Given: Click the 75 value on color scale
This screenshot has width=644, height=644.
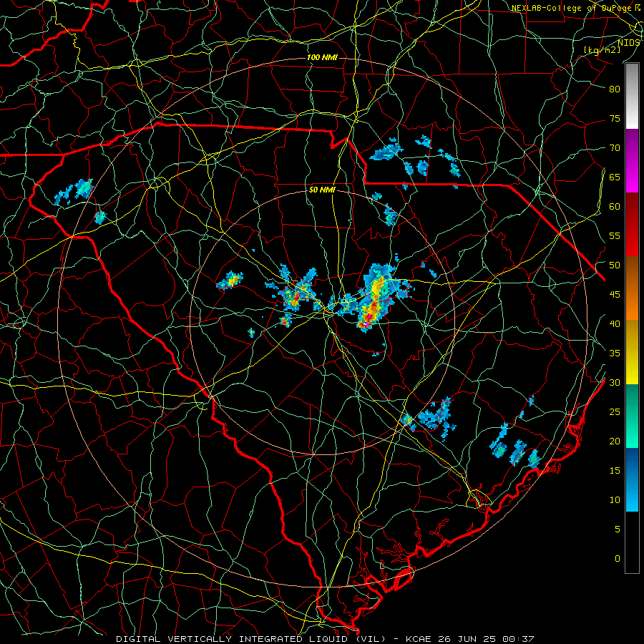Looking at the screenshot, I should 615,118.
